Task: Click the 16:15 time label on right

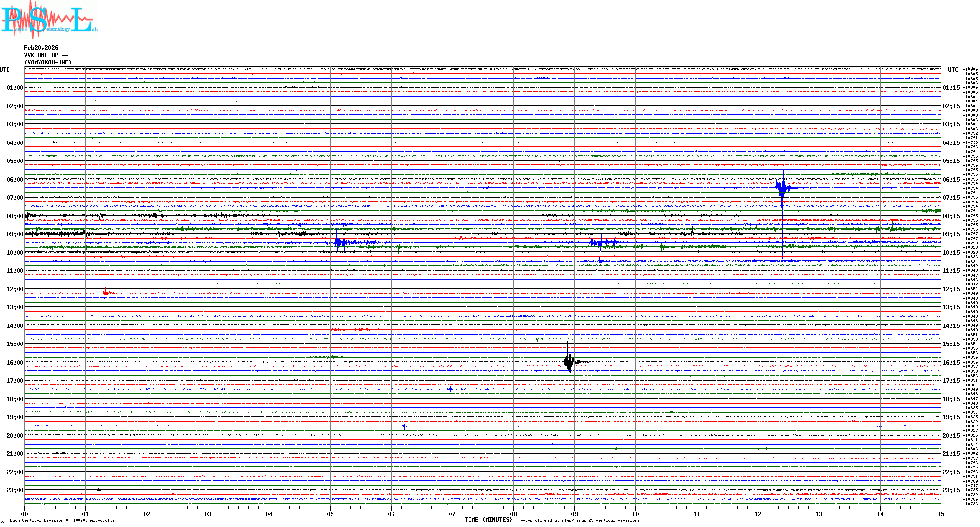Action: (951, 363)
